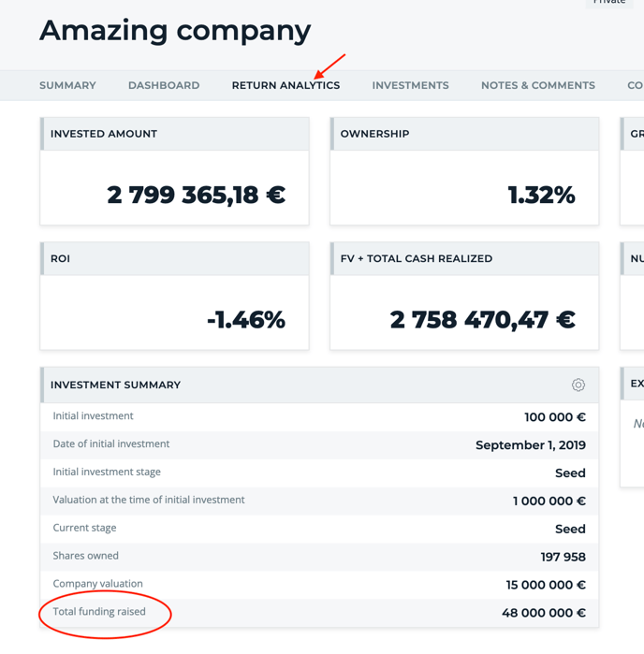Viewport: 644px width, 654px height.
Task: Click the FV + Total Cash Realized header
Action: click(464, 258)
